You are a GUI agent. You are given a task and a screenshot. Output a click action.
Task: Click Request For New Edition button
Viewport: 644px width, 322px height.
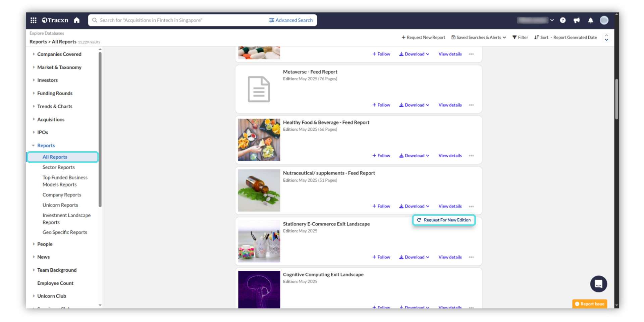[x=444, y=220]
